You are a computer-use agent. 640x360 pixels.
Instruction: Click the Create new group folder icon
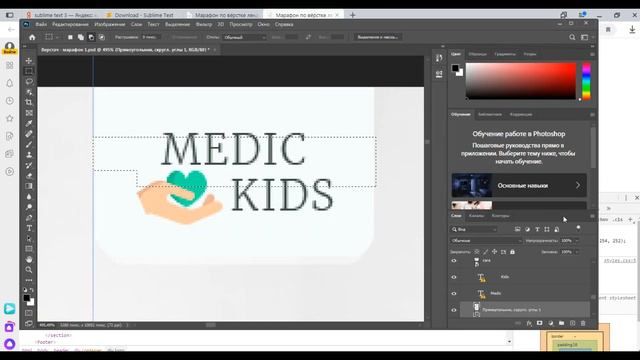[562, 323]
